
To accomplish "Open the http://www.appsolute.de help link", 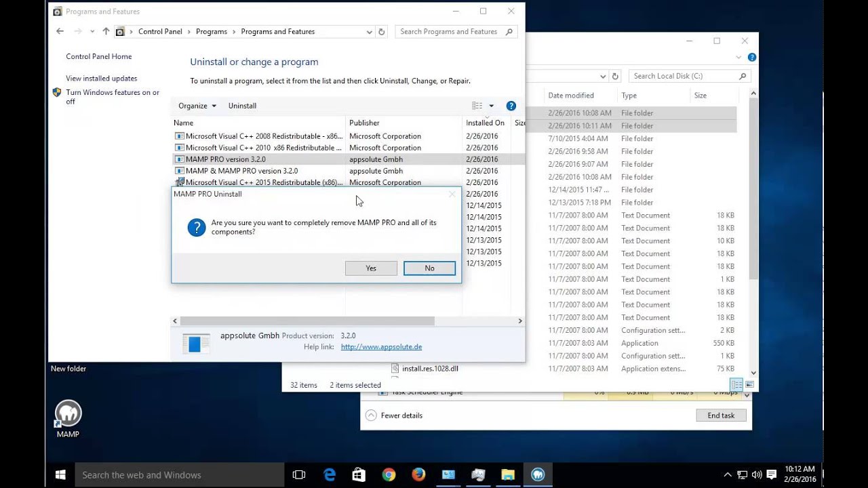I will (x=381, y=347).
